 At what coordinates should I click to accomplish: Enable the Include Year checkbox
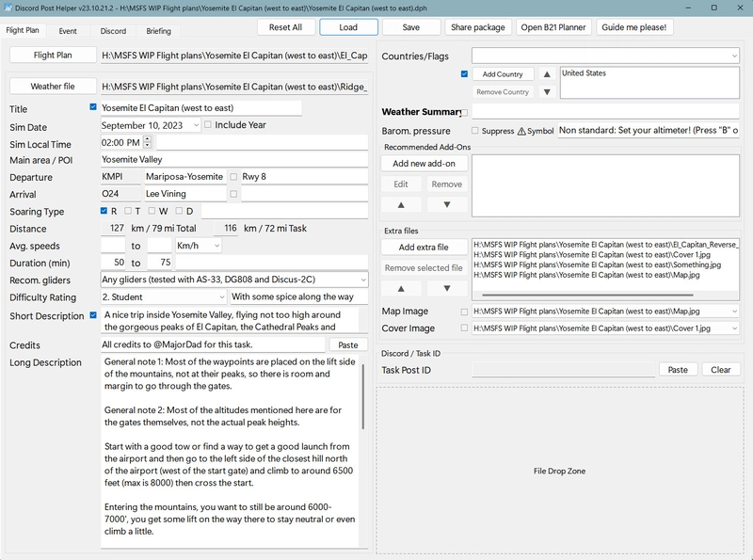(209, 125)
